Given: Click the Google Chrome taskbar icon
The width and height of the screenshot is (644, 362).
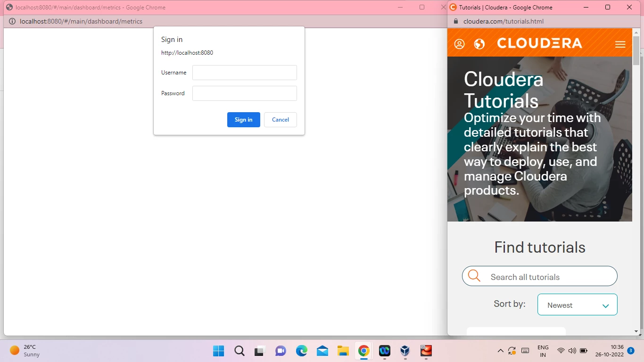Looking at the screenshot, I should coord(363,351).
